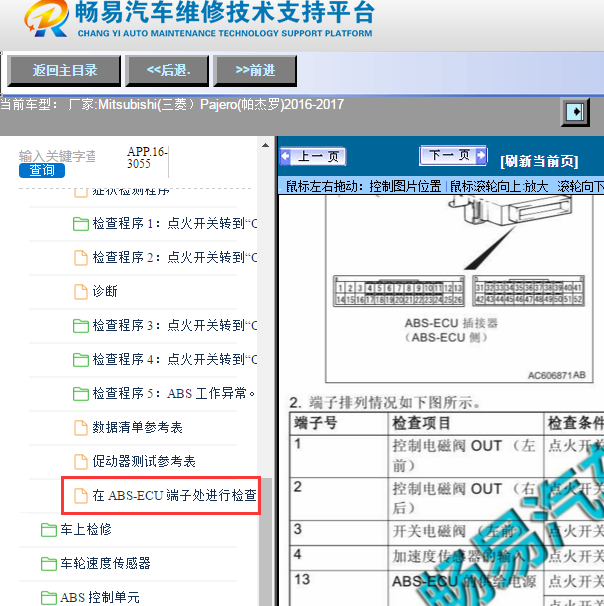Open 促动器测试参考表 tree item
The width and height of the screenshot is (604, 606).
[144, 461]
